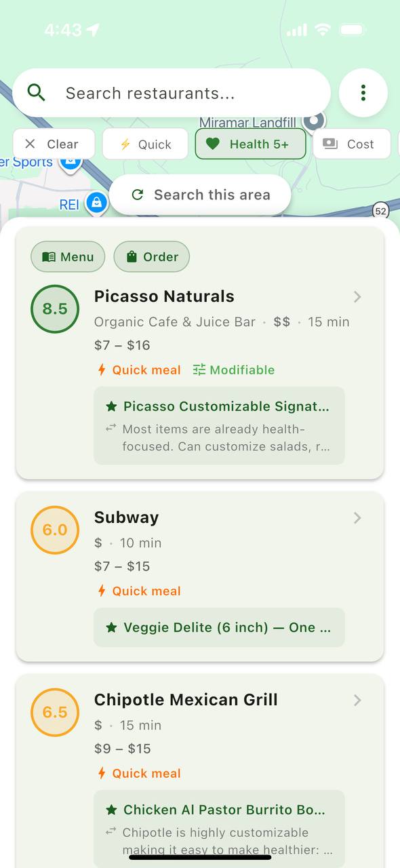Expand the Subway card chevron
Viewport: 400px width, 868px height.
(x=357, y=518)
